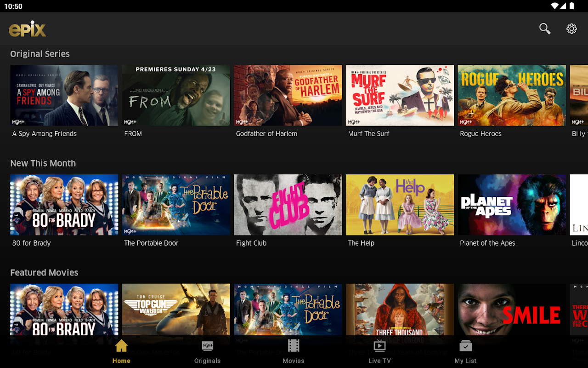
Task: Open 80 for Brady poster in New This Month
Action: pos(64,205)
